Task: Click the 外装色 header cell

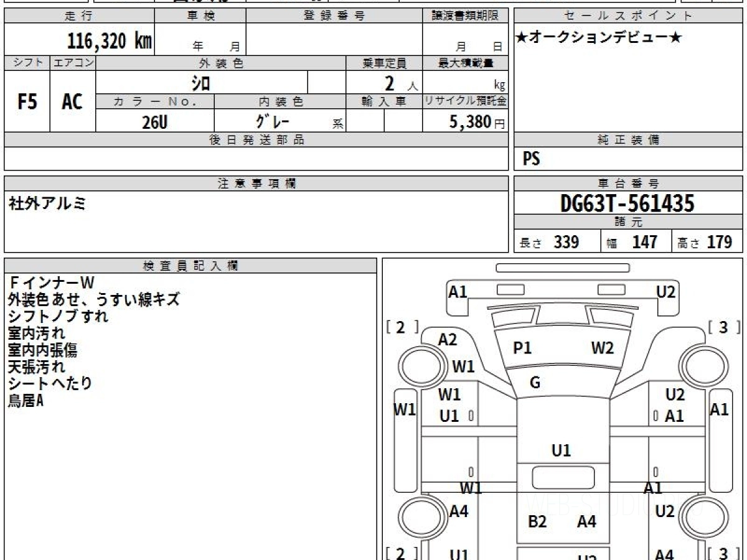Action: [221, 63]
